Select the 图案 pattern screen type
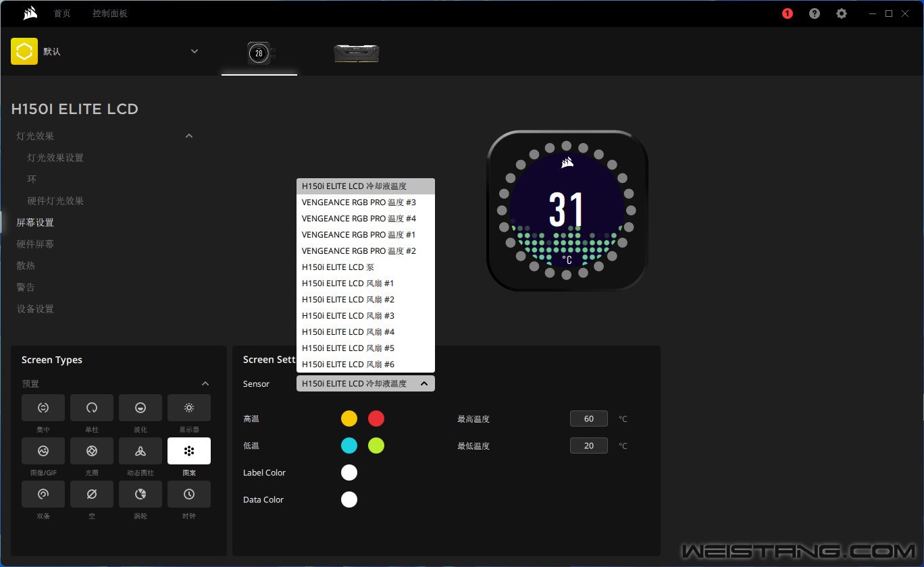Screen dimensions: 924x567 pos(189,451)
